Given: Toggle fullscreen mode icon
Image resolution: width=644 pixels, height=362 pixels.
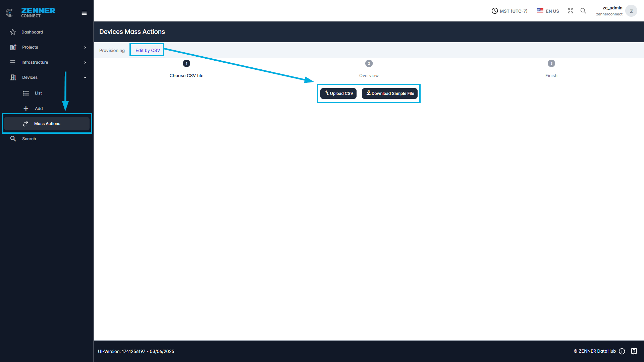Looking at the screenshot, I should 571,11.
